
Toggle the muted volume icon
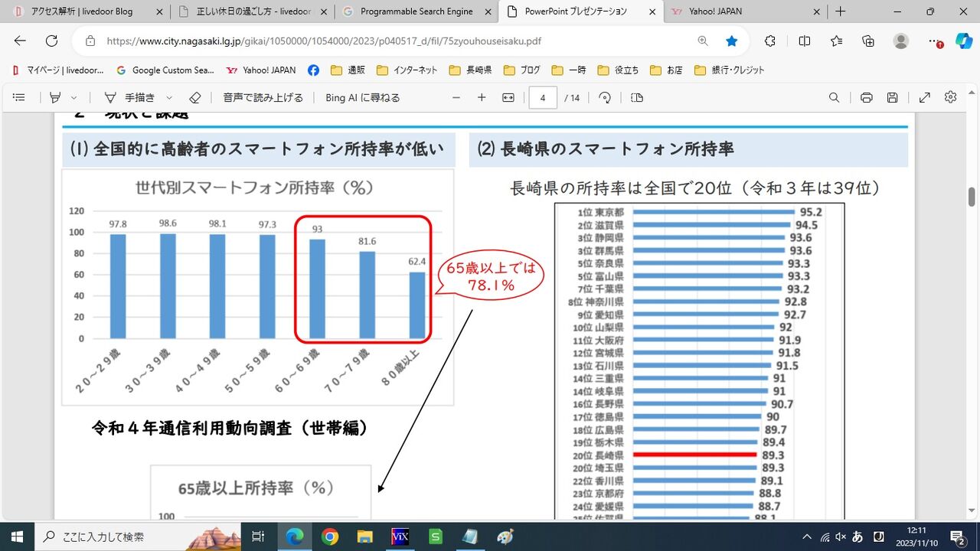point(840,536)
